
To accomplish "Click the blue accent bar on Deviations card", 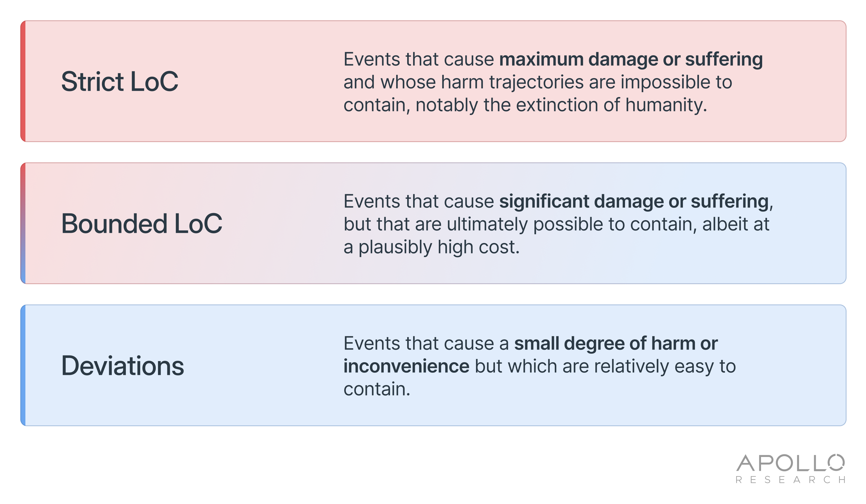I will pos(23,365).
